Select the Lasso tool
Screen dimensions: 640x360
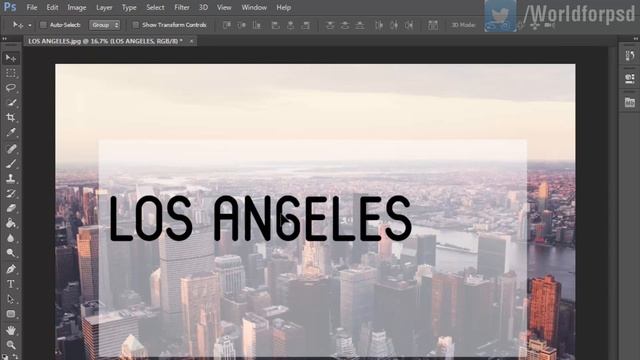click(11, 88)
